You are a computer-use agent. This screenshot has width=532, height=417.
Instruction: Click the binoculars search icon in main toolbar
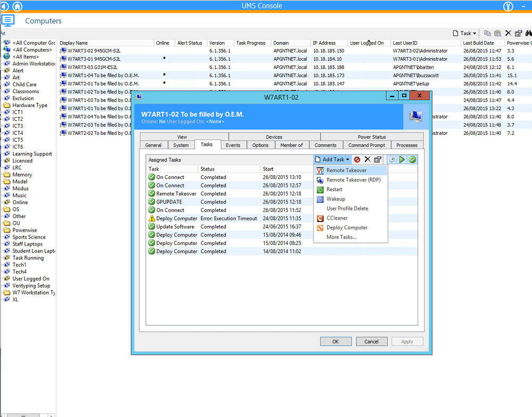[528, 33]
